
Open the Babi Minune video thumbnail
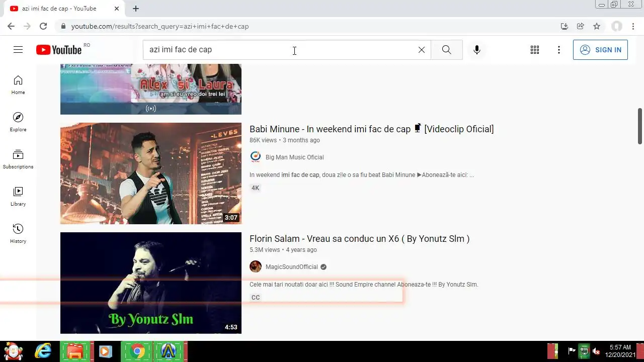point(151,173)
